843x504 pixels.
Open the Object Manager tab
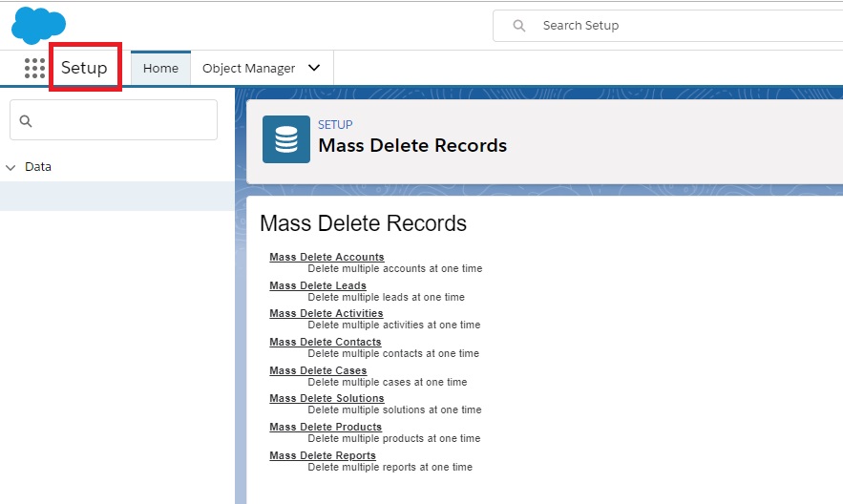click(x=248, y=68)
